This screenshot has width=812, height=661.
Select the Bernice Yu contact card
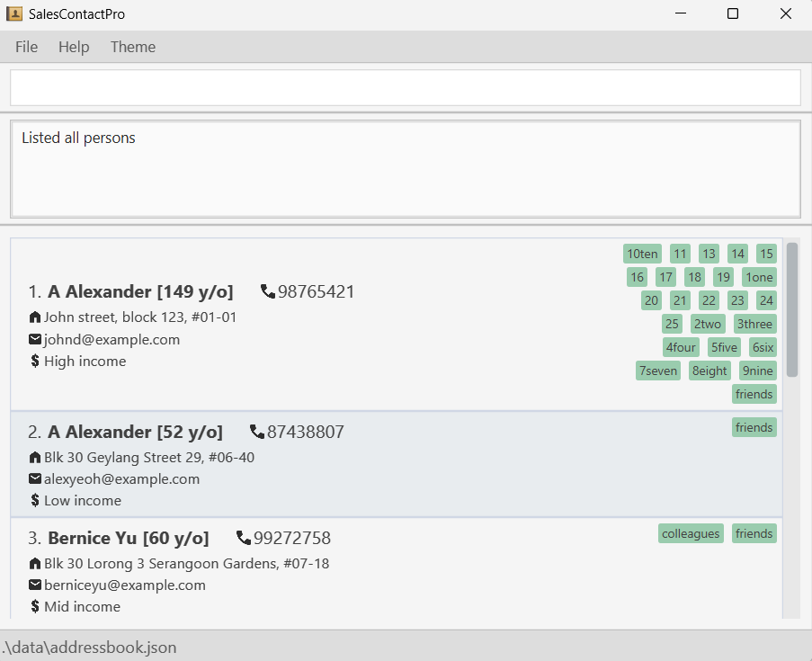(x=397, y=568)
